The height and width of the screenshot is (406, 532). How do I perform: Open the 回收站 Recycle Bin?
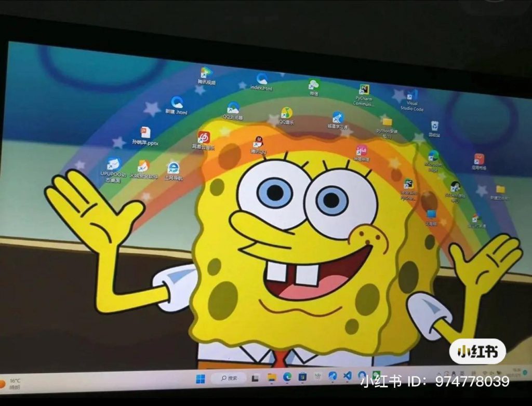click(434, 126)
